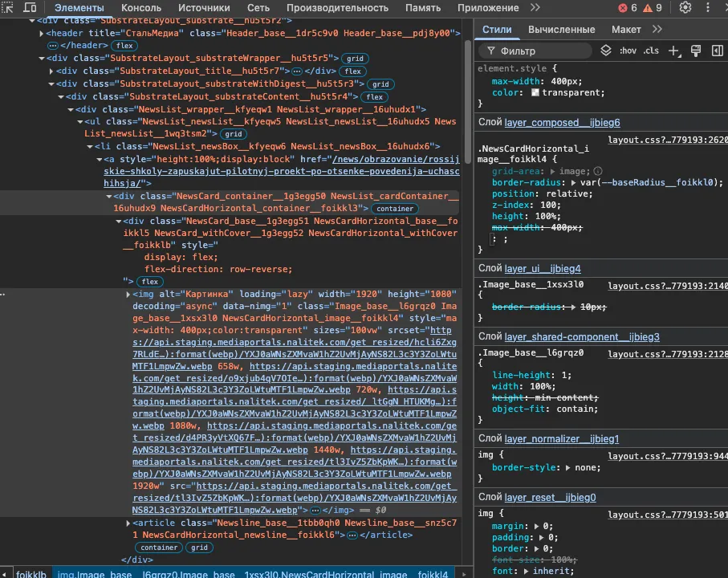Open layer_shared-component__ijbieg3 link
The height and width of the screenshot is (578, 728).
click(x=582, y=337)
